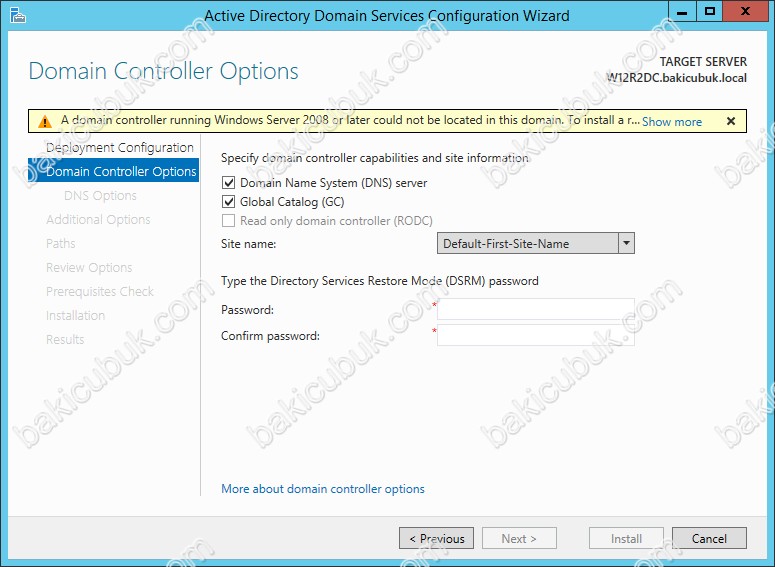The height and width of the screenshot is (567, 775).
Task: Click the Specify domain controller capabilities text
Action: 375,158
